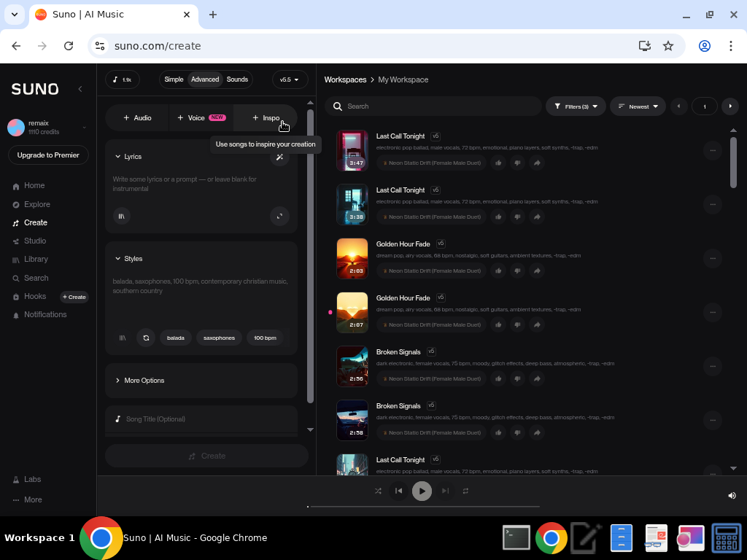Toggle repeat mode in the player
This screenshot has width=747, height=560.
[x=466, y=491]
